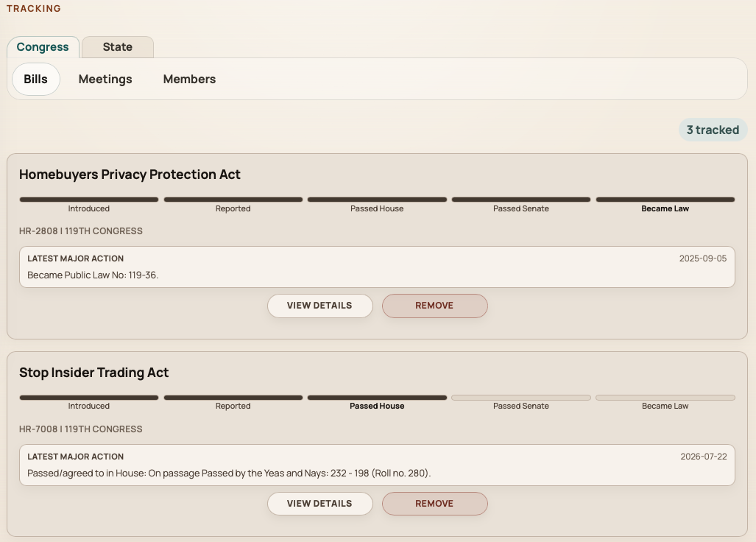Click Passed House stage under Homebuyers Act
This screenshot has width=756, height=542.
(377, 205)
